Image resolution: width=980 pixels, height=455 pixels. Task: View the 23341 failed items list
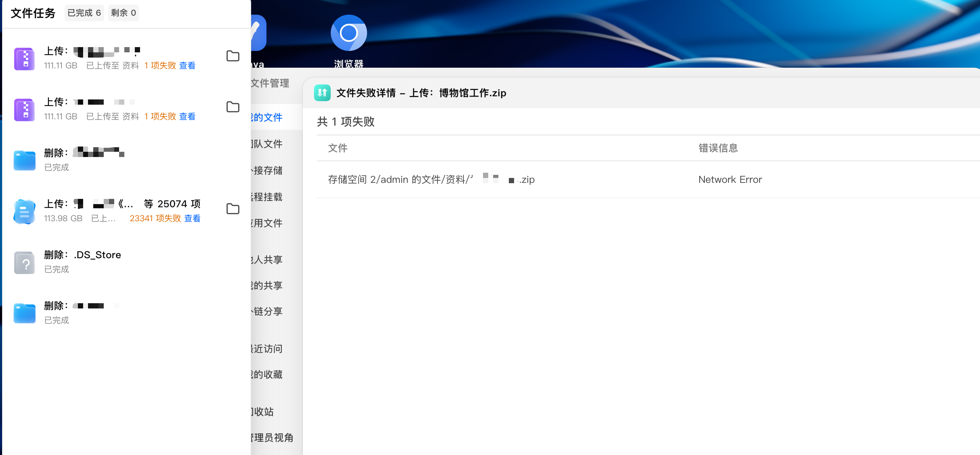tap(192, 218)
